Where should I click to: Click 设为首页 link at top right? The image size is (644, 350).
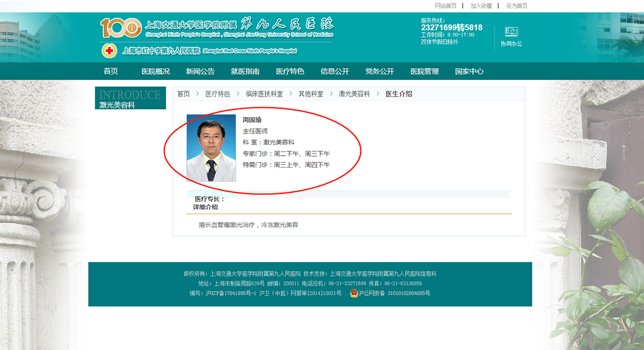point(517,6)
